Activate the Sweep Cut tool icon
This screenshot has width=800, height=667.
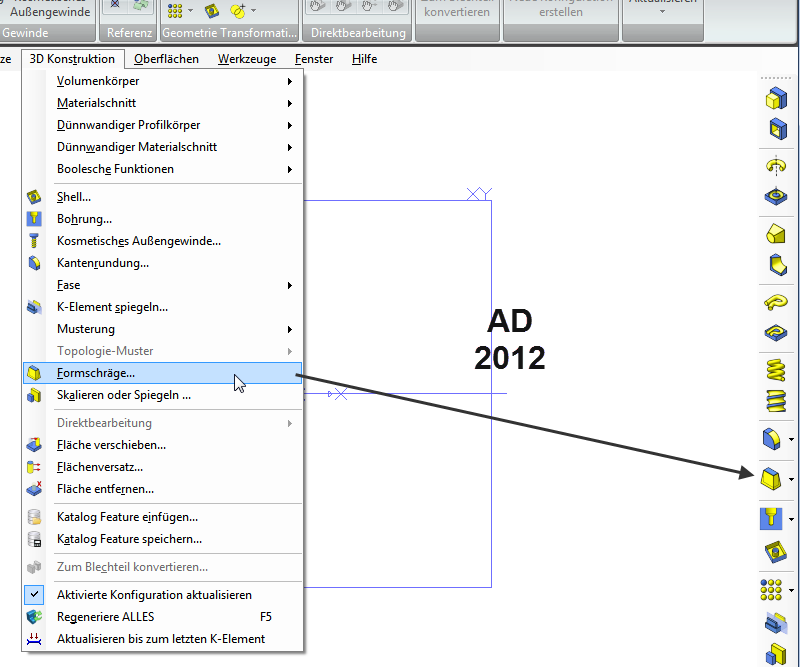[776, 333]
